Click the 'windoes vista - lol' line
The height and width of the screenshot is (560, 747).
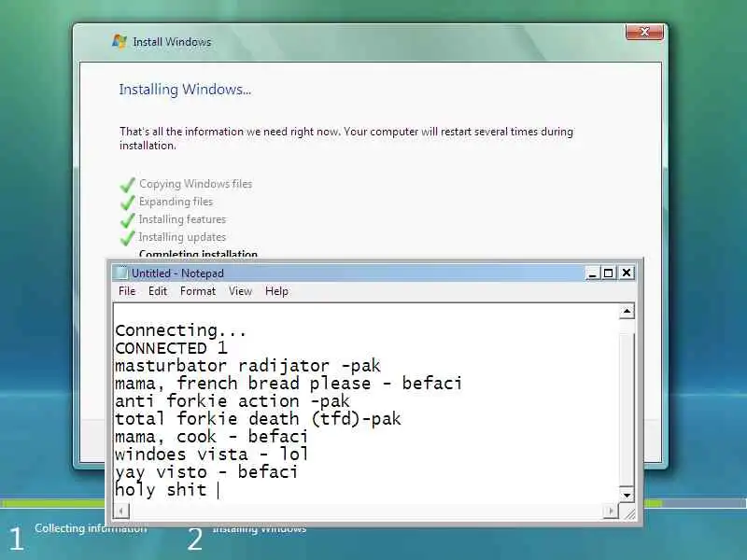[212, 455]
